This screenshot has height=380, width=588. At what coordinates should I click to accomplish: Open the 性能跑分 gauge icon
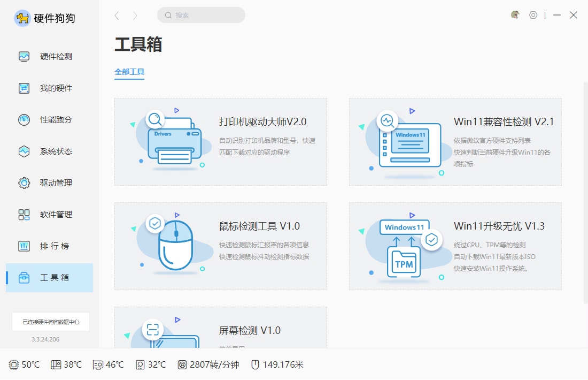click(x=24, y=120)
